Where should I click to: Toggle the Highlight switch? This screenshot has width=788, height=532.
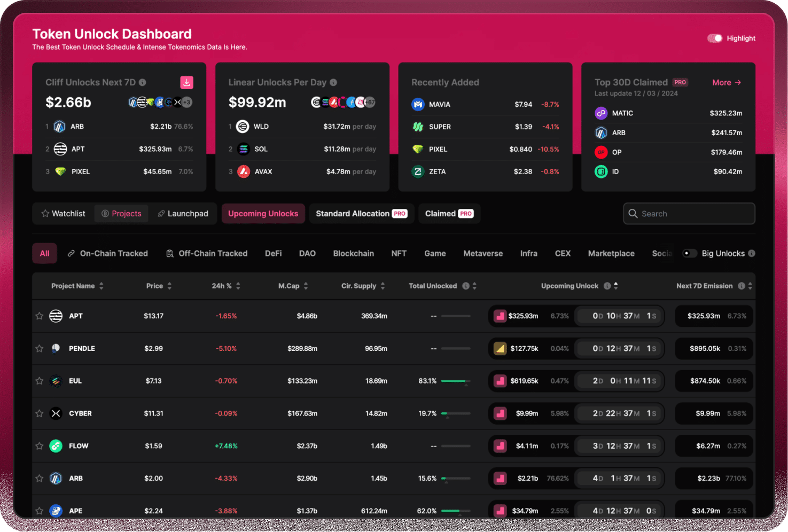[715, 38]
